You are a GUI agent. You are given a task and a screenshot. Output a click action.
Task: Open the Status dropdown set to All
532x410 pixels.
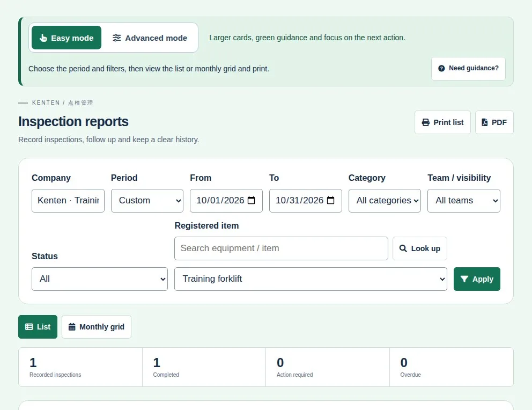100,279
